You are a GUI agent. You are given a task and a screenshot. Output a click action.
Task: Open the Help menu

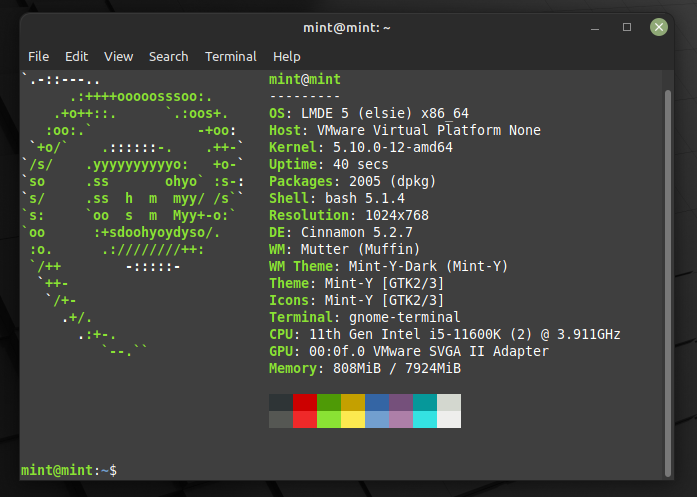(286, 57)
